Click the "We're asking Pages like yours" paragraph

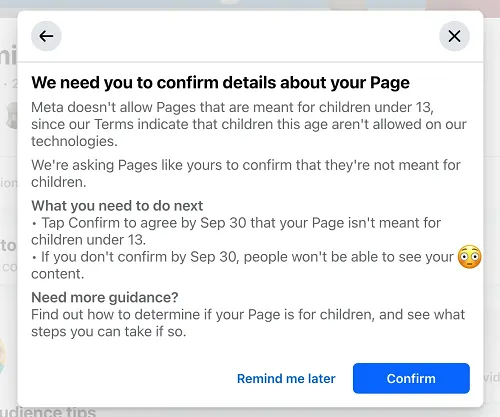coord(246,173)
